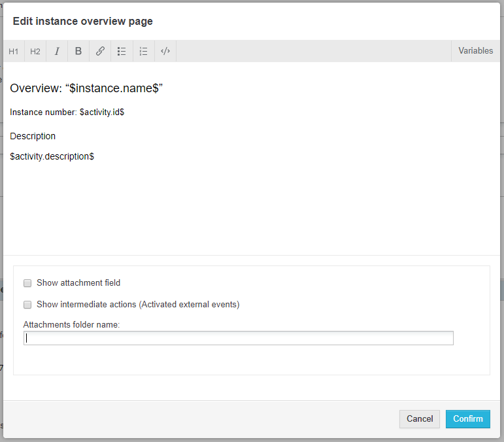Create a numbered list
This screenshot has height=442, width=504.
144,51
